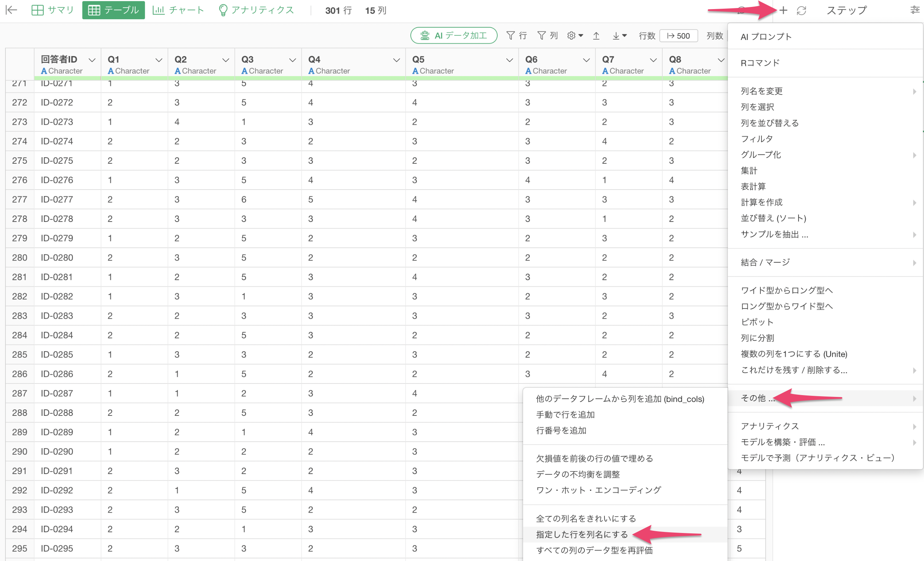Switch to the チャート tab

[x=178, y=10]
